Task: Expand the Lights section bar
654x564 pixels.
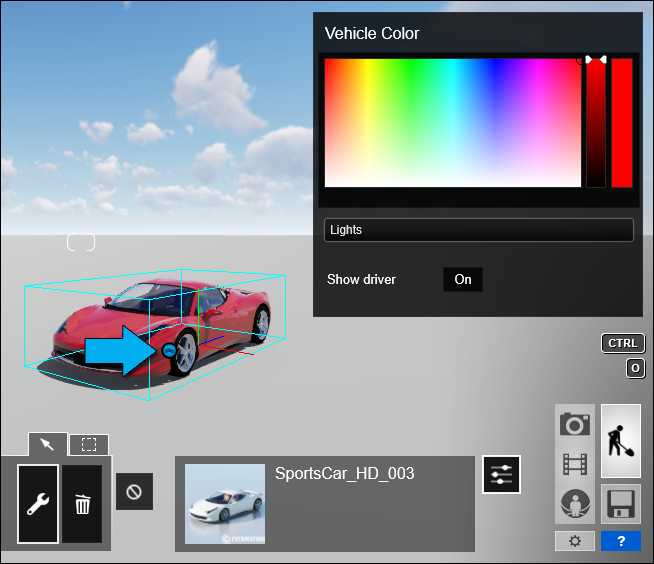Action: tap(479, 230)
